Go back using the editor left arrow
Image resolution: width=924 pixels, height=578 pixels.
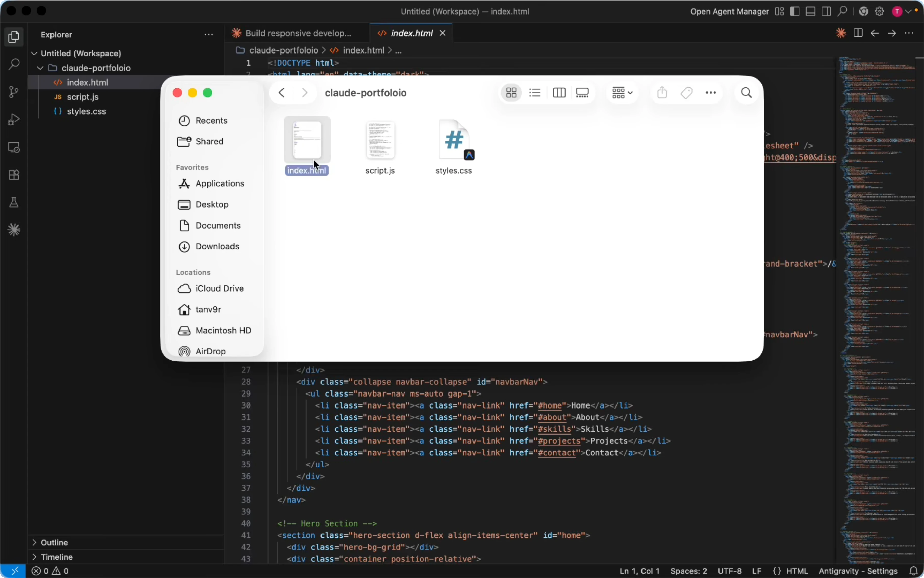coord(875,33)
